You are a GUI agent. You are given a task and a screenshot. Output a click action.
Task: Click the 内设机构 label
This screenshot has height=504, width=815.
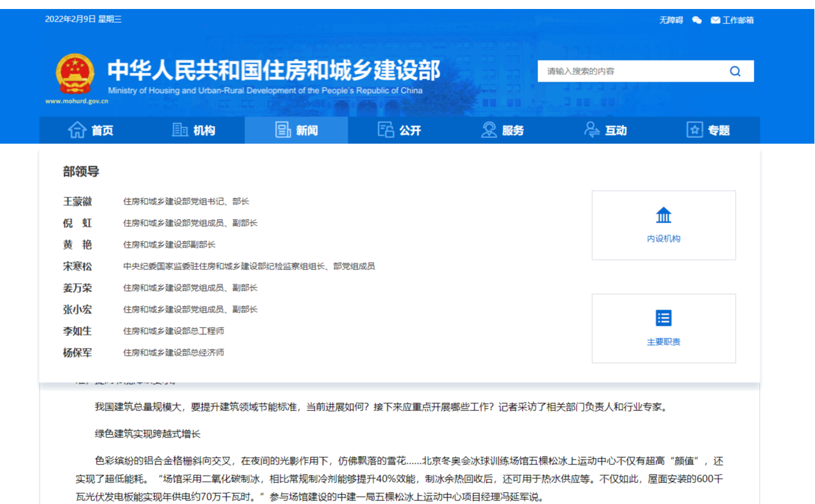click(664, 239)
